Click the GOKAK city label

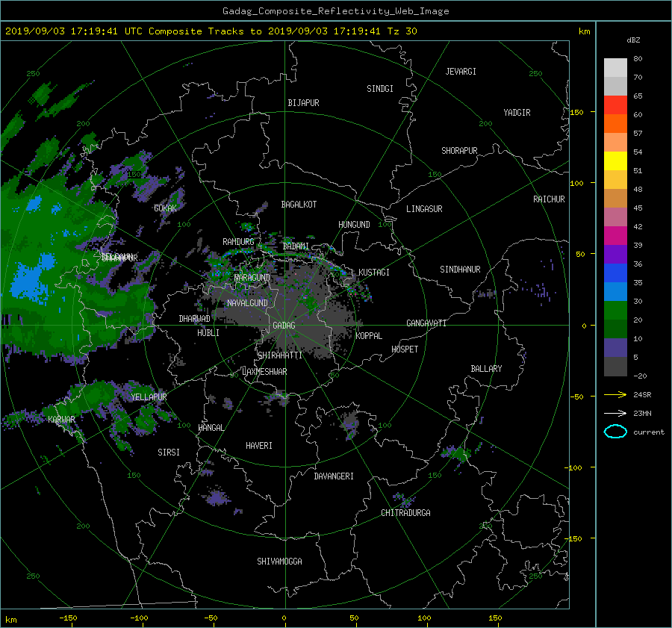coord(165,208)
